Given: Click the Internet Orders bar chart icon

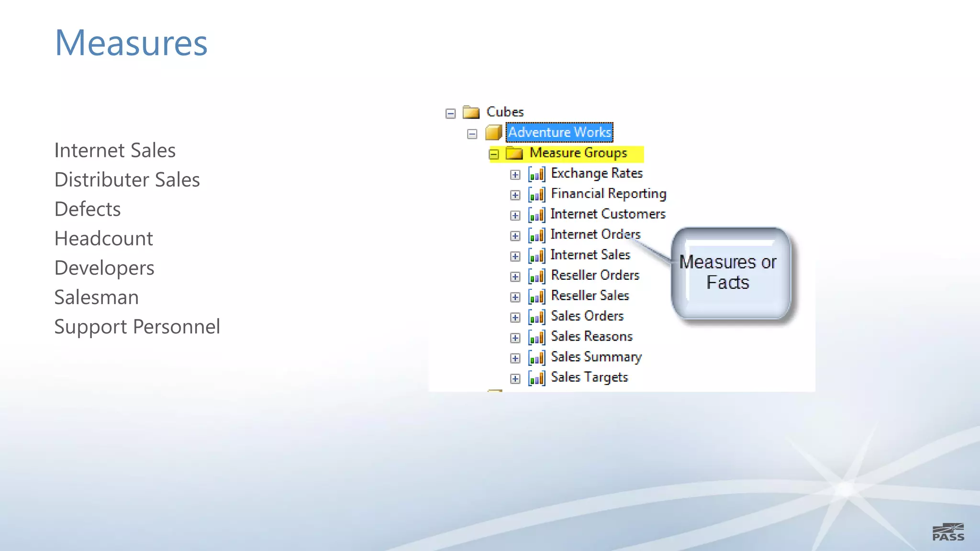Looking at the screenshot, I should pos(536,235).
